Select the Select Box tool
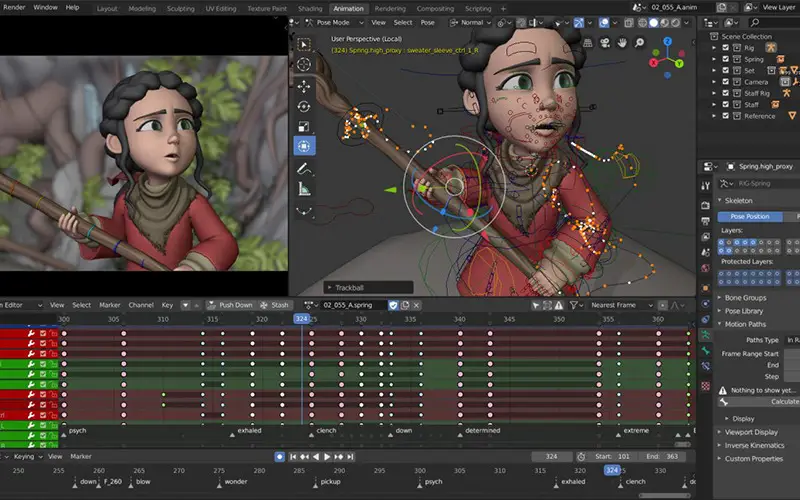Screen dimensions: 800x500 304,44
